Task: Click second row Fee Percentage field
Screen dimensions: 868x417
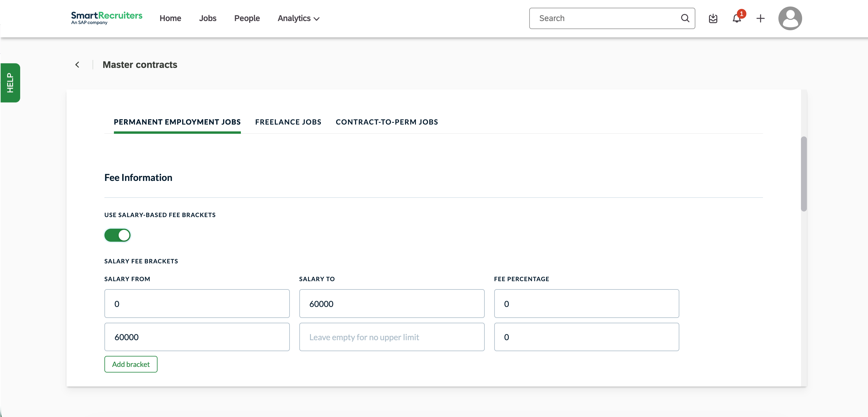Action: pyautogui.click(x=586, y=337)
